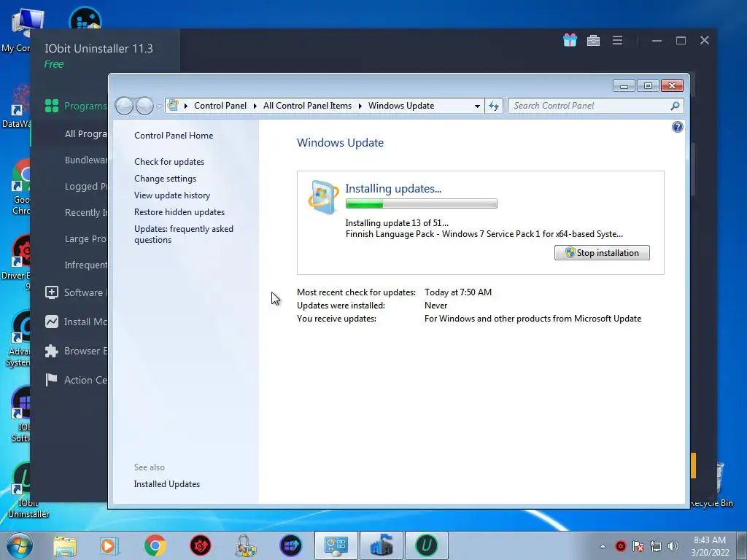Expand the arrow after Control Panel breadcrumb
747x560 pixels.
(x=255, y=106)
